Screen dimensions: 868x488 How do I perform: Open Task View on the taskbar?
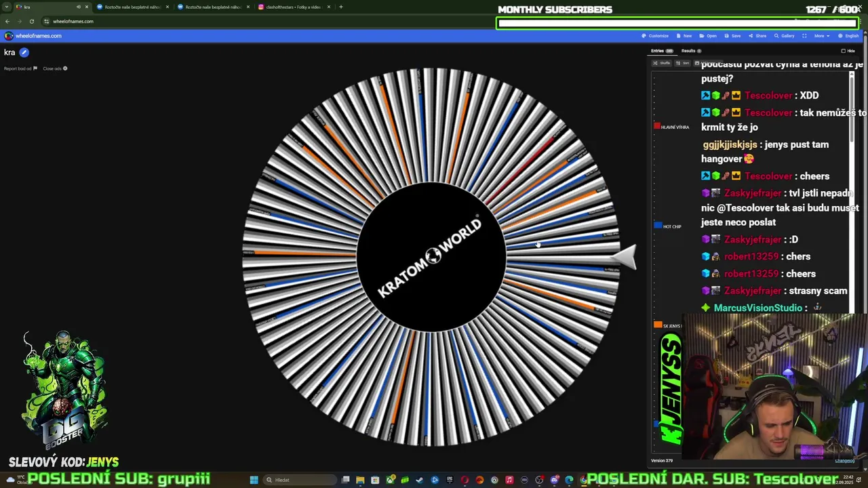(345, 480)
